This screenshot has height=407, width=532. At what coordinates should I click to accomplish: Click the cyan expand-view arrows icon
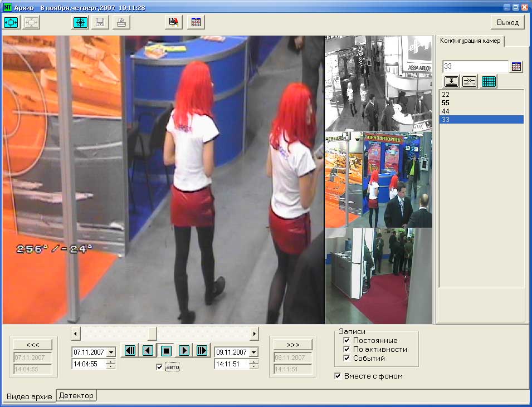[x=11, y=22]
